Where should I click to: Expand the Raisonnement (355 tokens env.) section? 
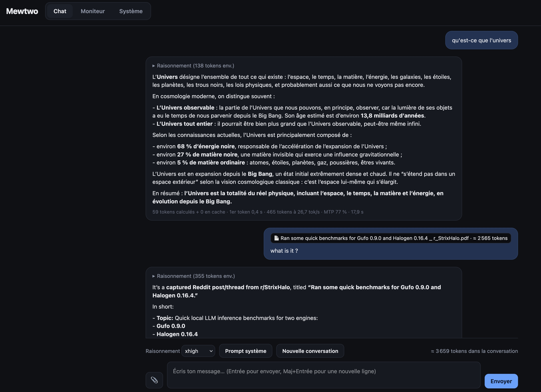point(193,276)
